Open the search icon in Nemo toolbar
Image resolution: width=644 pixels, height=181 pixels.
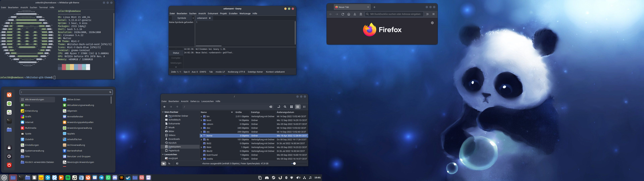[285, 107]
